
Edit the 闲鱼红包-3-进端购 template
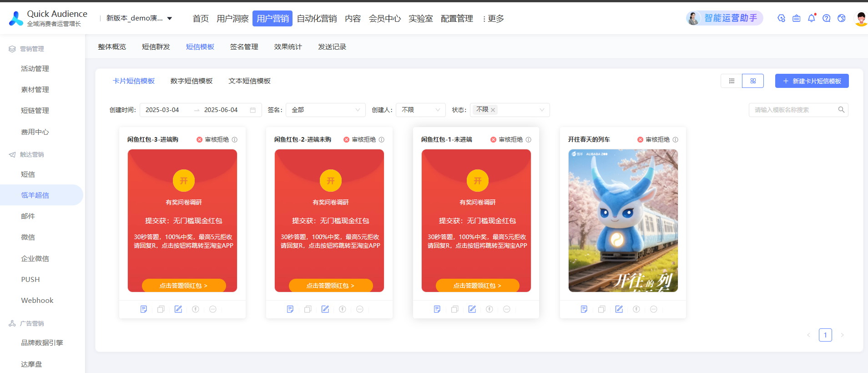coord(178,309)
